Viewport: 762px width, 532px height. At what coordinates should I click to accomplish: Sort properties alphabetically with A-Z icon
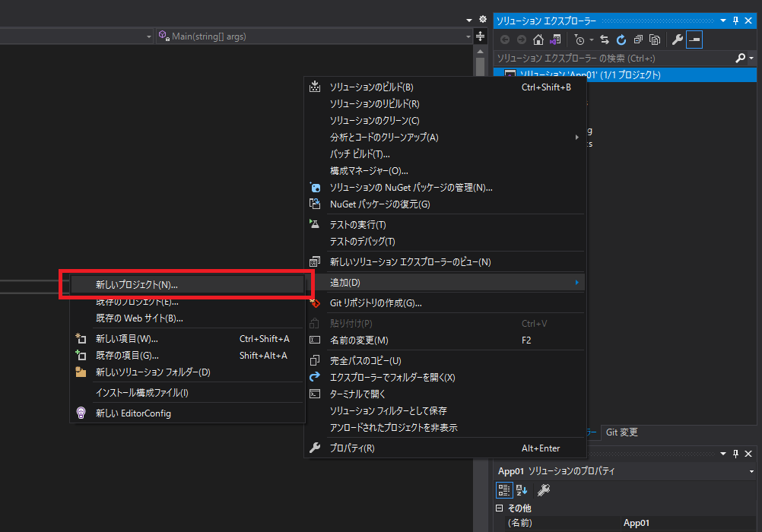522,490
